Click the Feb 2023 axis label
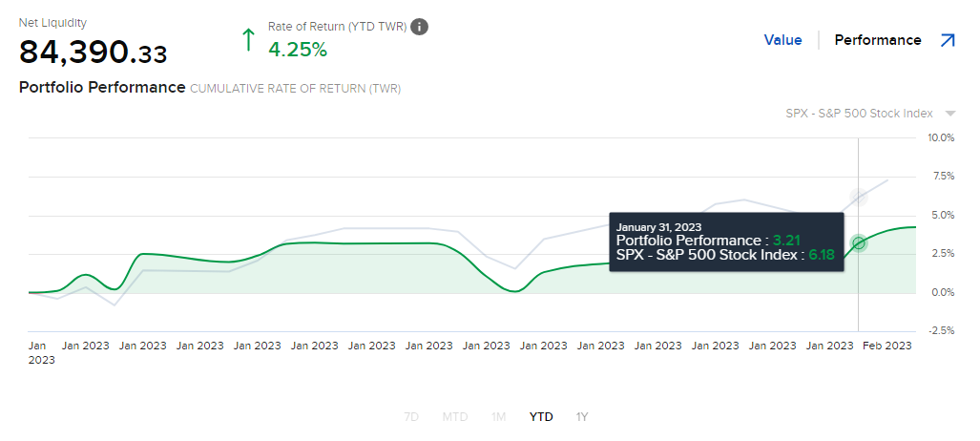The height and width of the screenshot is (441, 980). point(886,346)
